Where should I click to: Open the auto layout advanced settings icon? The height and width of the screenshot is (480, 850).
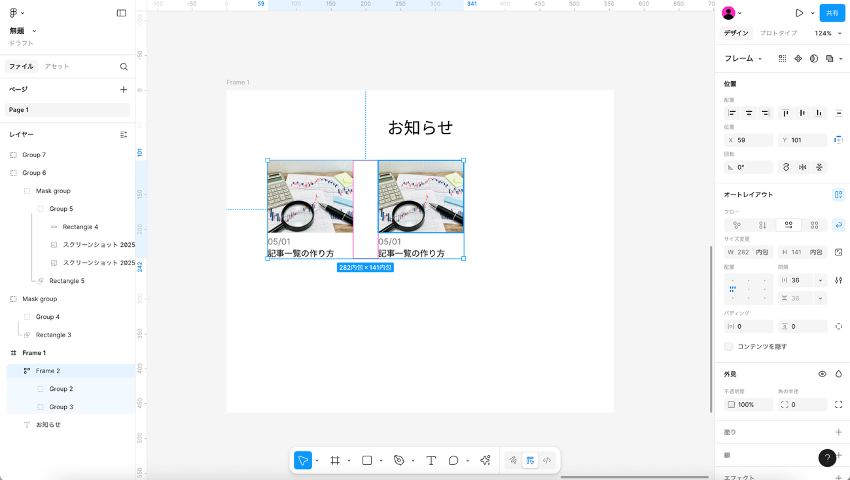839,280
